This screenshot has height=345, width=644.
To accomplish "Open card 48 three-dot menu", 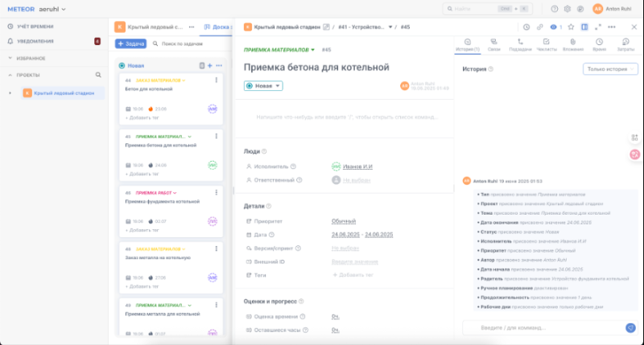I will click(x=217, y=248).
